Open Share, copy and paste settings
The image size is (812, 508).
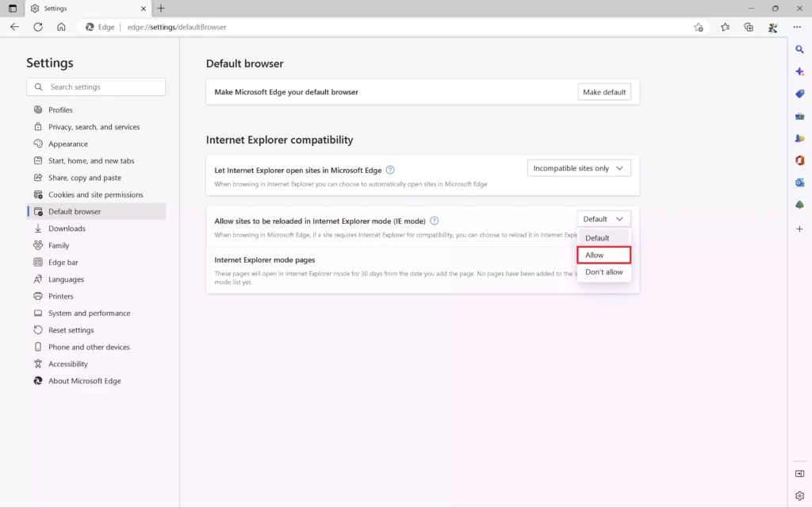click(x=96, y=178)
